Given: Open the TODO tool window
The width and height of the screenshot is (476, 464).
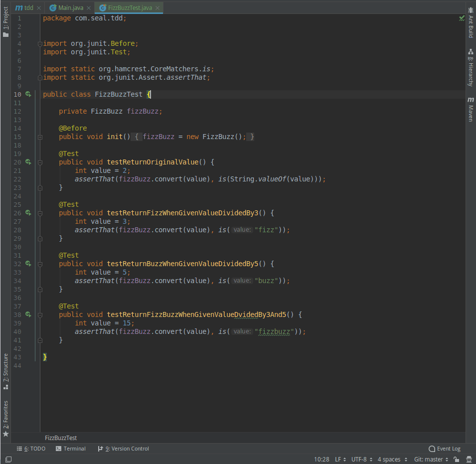Looking at the screenshot, I should click(31, 449).
